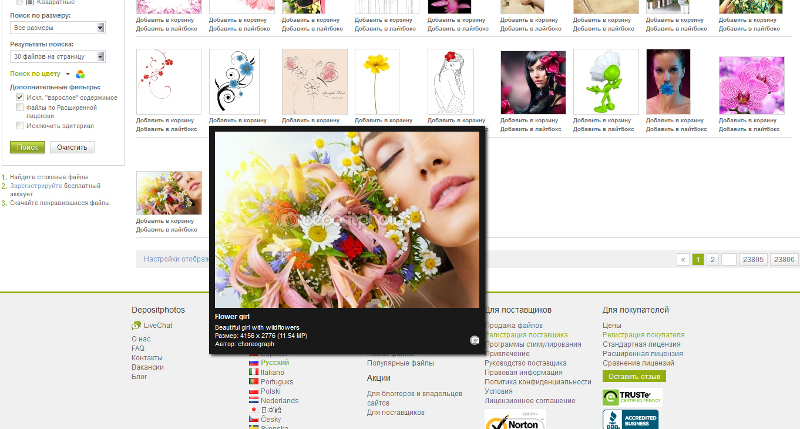Go to page 2 in pagination
Viewport: 800px width, 429px height.
pos(713,260)
